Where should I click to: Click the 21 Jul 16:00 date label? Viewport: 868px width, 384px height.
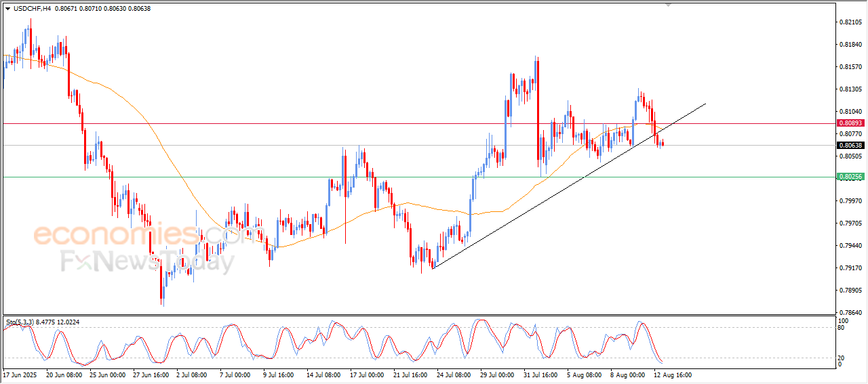(412, 374)
